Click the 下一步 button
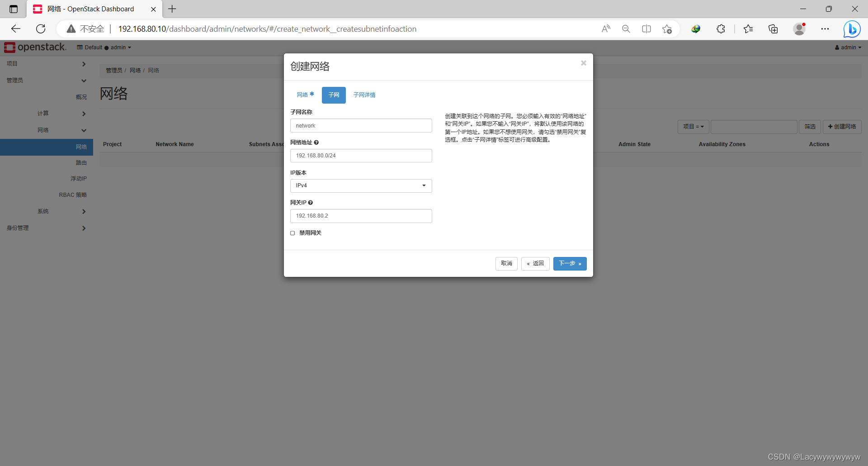Screen dimensions: 868x466 pos(570,263)
